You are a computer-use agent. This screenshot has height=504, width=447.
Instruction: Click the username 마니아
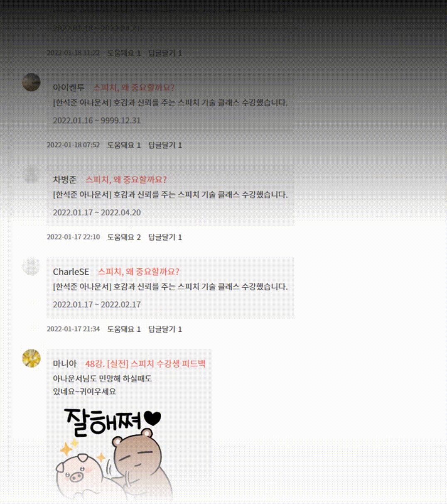click(65, 364)
